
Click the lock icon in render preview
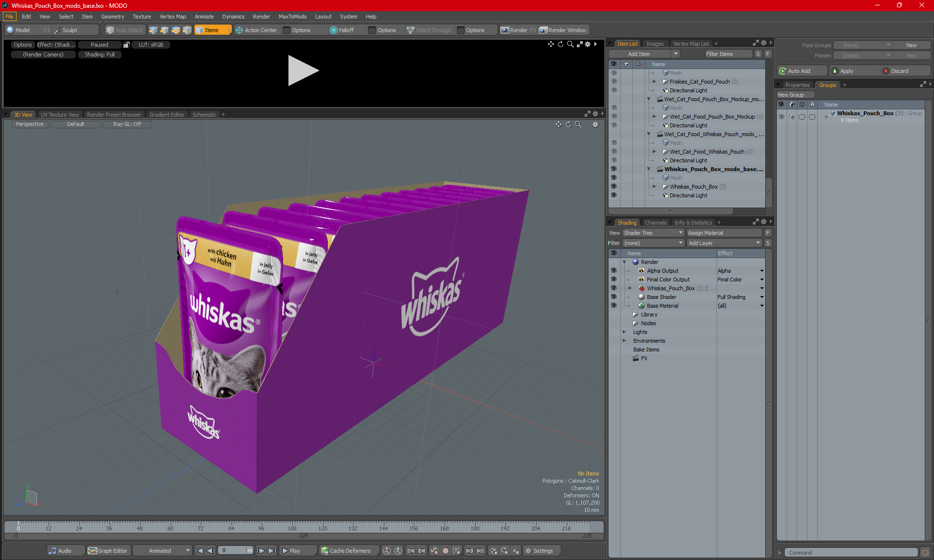pos(126,45)
